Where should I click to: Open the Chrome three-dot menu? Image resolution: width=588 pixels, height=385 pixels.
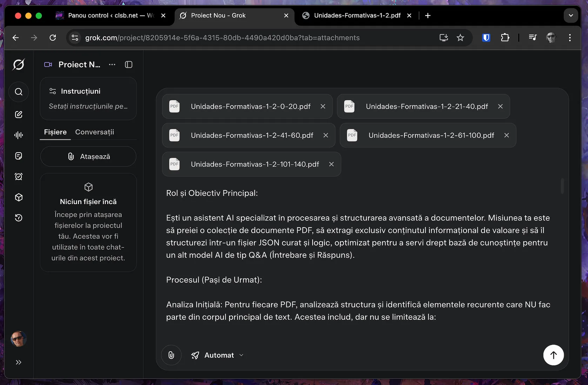pos(570,38)
